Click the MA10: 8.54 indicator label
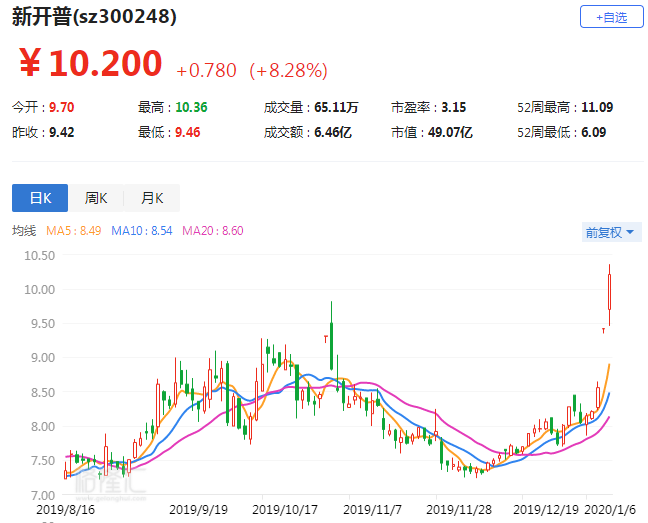 tap(141, 231)
